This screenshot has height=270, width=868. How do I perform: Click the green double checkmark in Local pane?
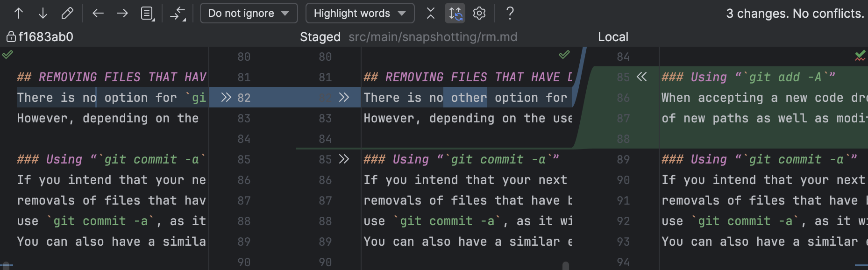click(860, 55)
